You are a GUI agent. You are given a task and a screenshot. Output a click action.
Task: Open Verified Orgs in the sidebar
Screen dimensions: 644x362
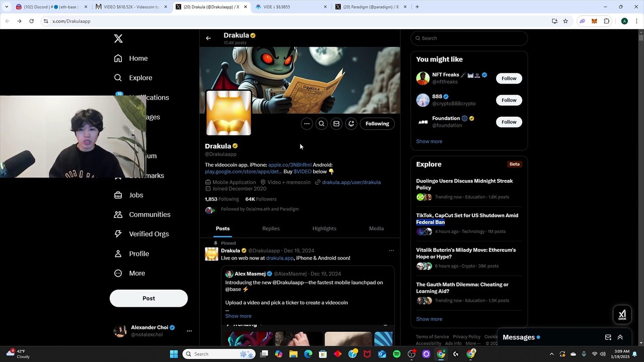[141, 234]
